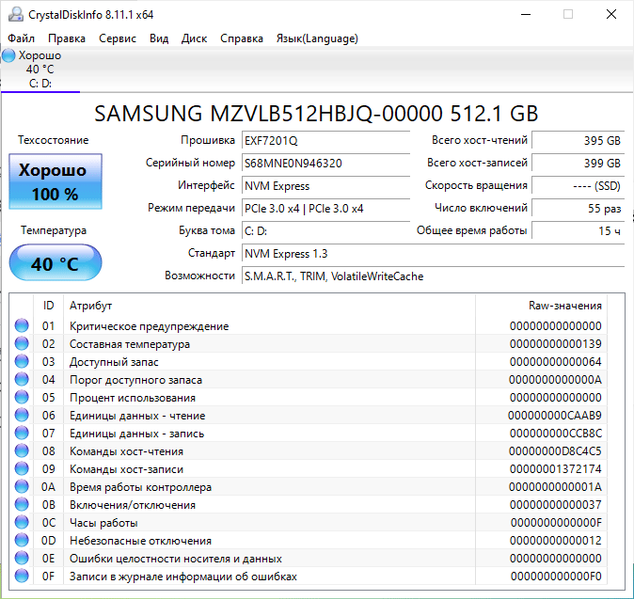
Task: Open the Правка menu
Action: (67, 38)
